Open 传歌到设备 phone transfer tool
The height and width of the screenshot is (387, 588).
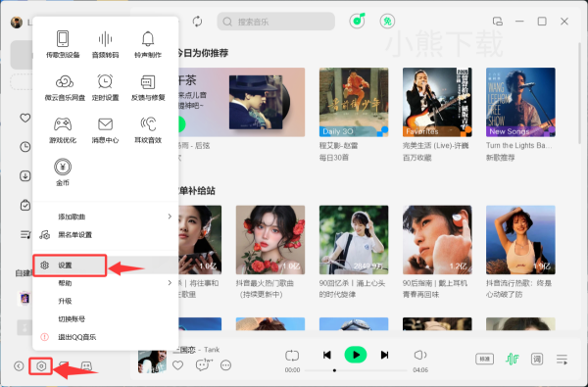tap(63, 44)
